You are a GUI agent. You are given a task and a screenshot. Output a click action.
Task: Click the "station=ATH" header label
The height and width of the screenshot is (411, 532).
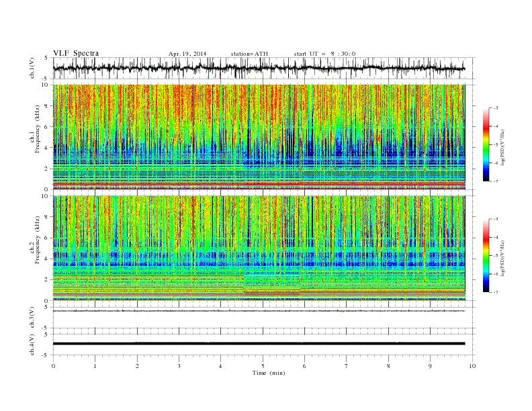249,54
